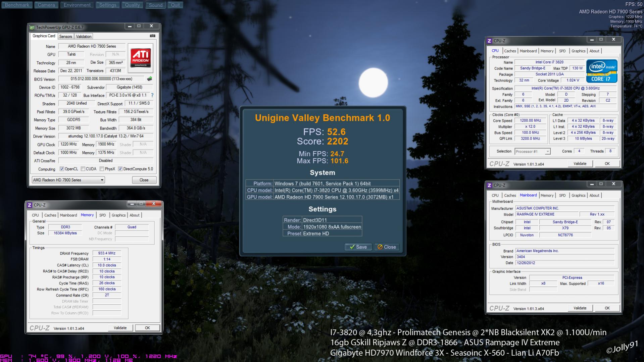Open Caches tab in top-right CPU-Z window
Viewport: 644px width, 362px height.
(510, 51)
